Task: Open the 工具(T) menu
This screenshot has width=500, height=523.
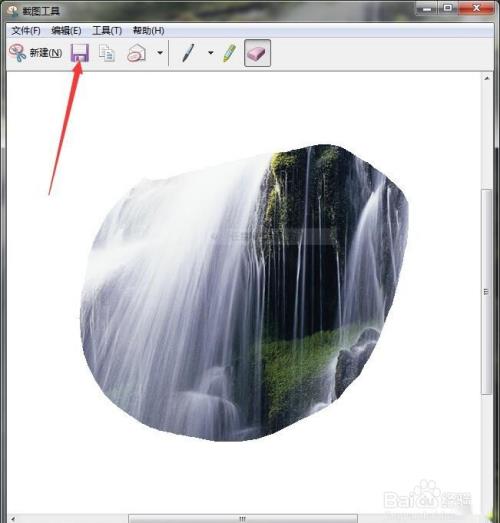Action: (x=107, y=31)
